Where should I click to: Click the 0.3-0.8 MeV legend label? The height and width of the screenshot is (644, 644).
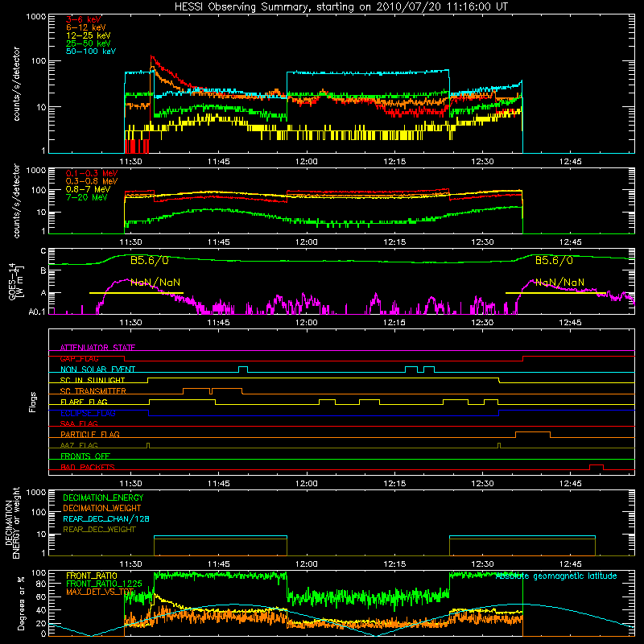pyautogui.click(x=92, y=181)
